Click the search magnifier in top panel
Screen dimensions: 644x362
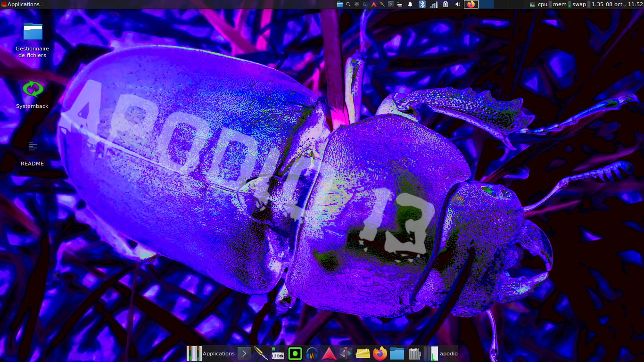point(348,4)
